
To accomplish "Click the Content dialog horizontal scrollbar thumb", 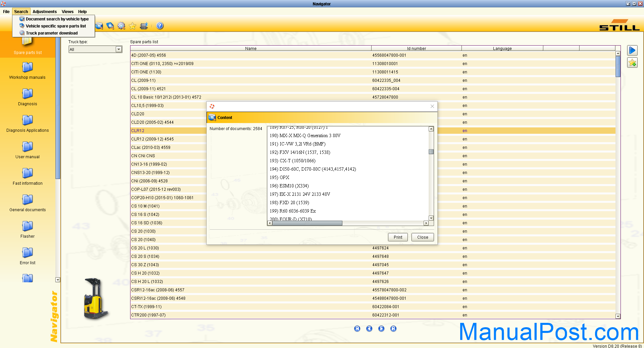I will pyautogui.click(x=307, y=223).
